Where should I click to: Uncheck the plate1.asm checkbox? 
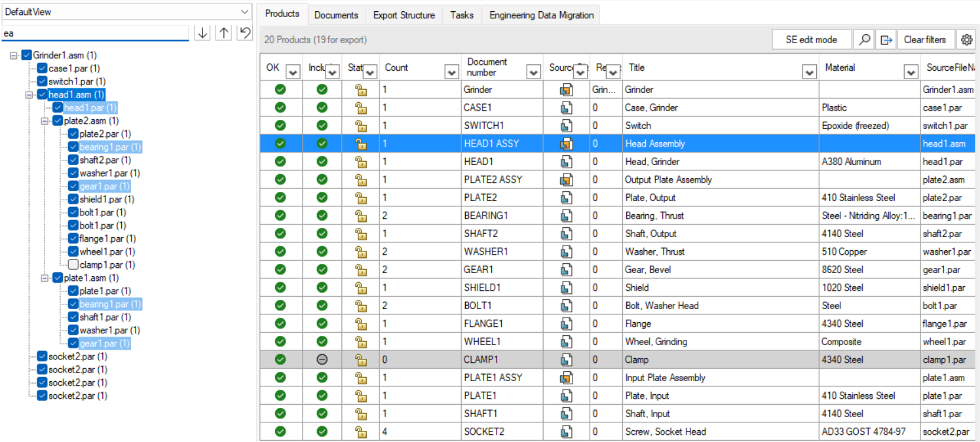point(58,278)
